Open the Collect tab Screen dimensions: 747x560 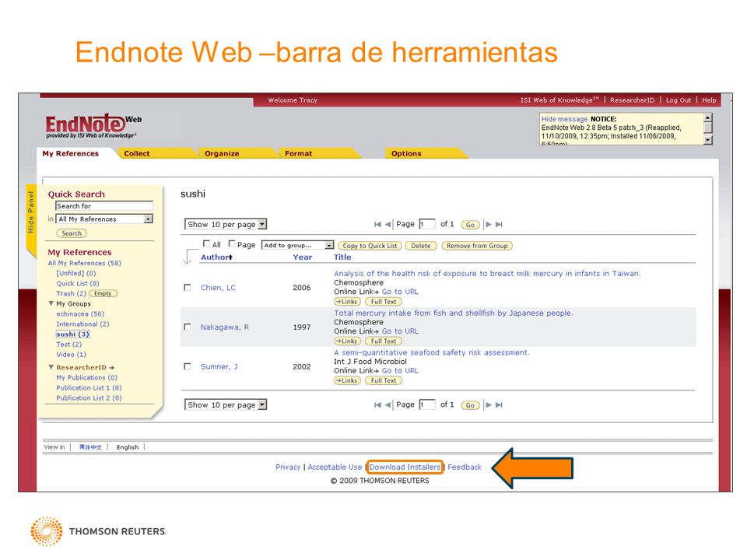click(137, 153)
